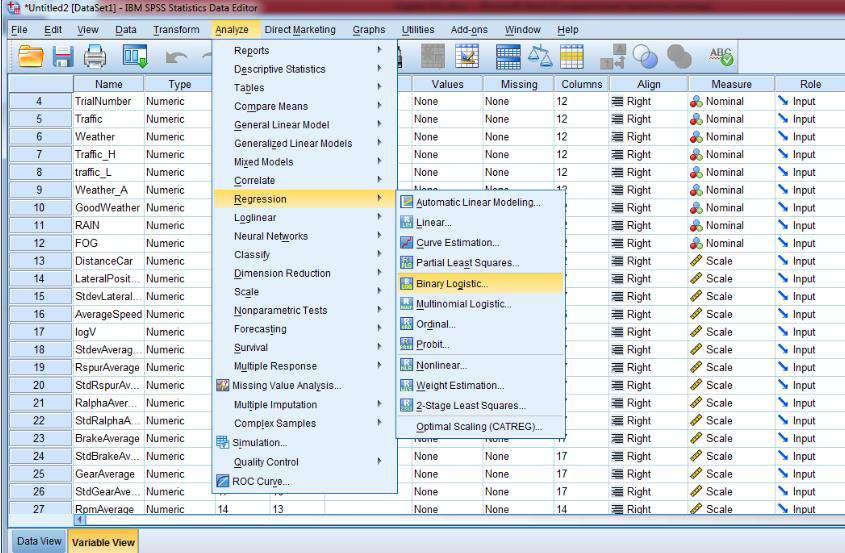Click the Simulation menu icon

click(x=223, y=443)
